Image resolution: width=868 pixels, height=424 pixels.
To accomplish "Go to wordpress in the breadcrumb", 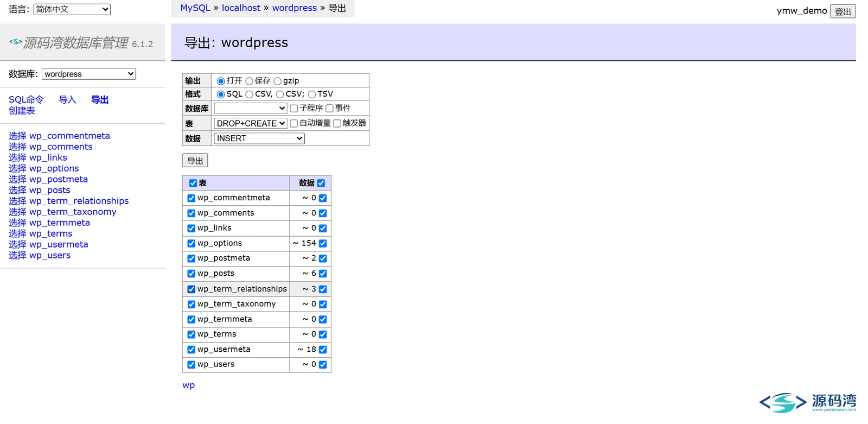I will point(295,8).
